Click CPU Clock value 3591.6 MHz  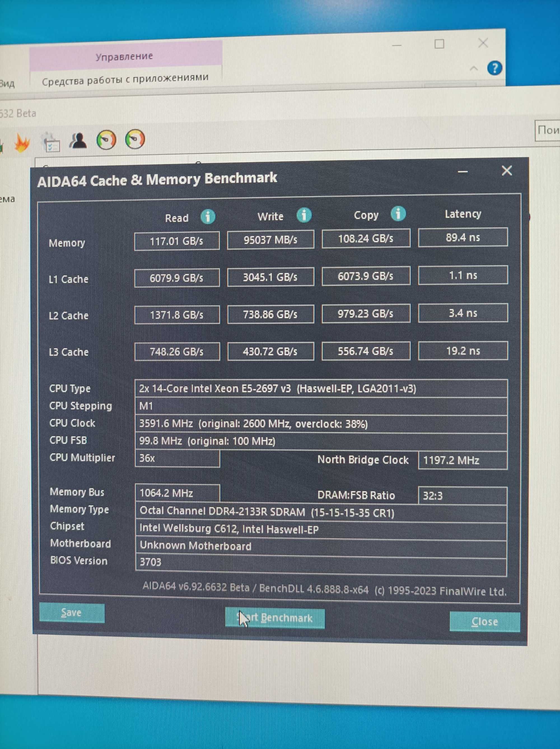321,424
